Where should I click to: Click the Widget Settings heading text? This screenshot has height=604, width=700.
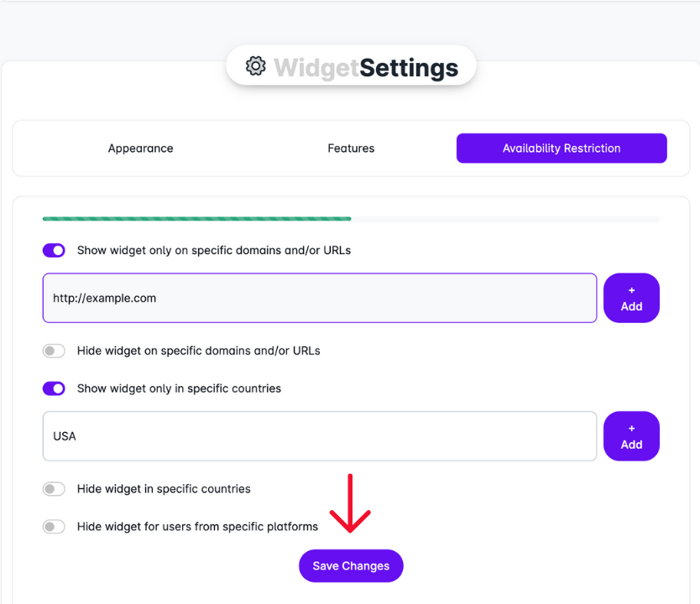[366, 68]
